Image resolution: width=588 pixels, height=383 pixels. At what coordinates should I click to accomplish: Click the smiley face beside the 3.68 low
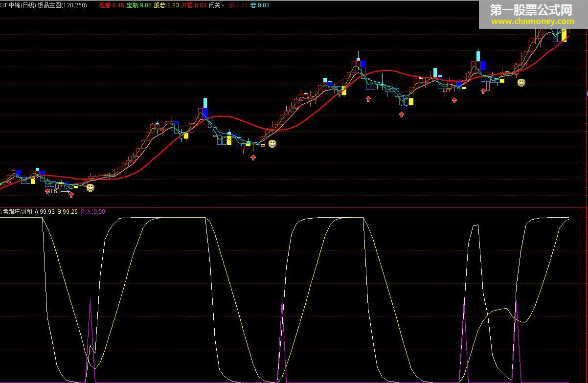coord(90,187)
